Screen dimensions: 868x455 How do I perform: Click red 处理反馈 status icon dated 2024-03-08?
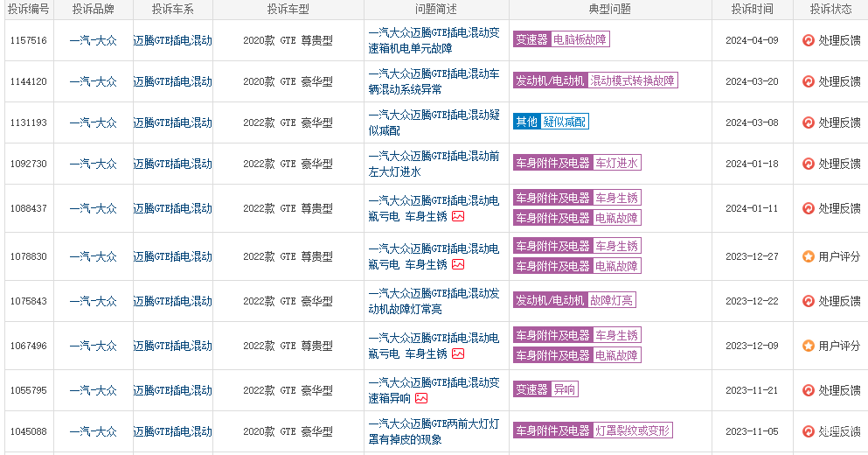tap(809, 122)
